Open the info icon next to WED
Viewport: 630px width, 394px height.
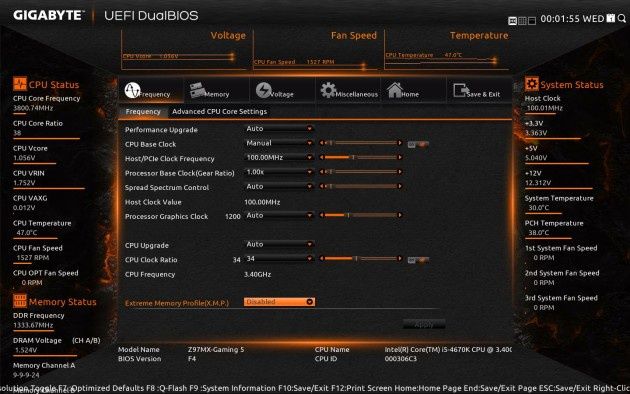click(x=611, y=18)
